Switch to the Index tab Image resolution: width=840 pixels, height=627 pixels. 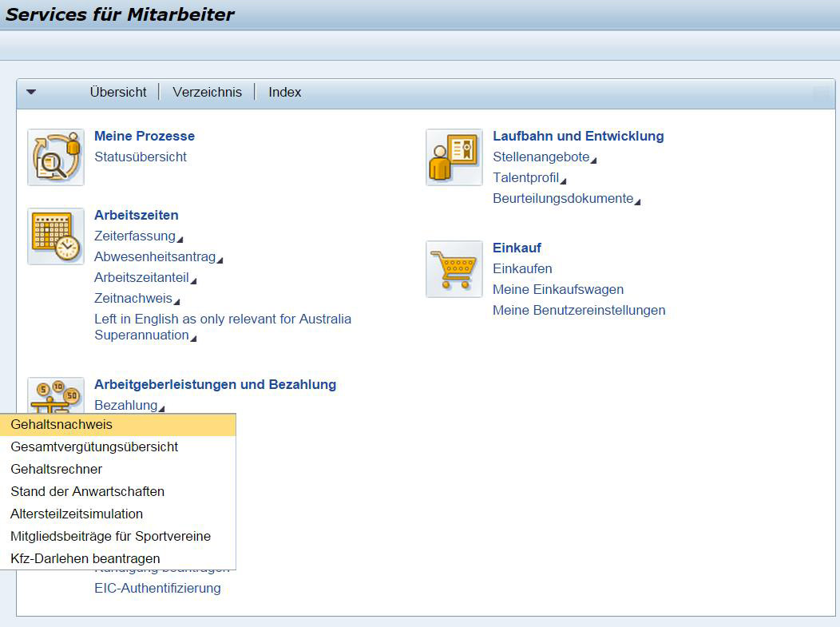[x=284, y=93]
